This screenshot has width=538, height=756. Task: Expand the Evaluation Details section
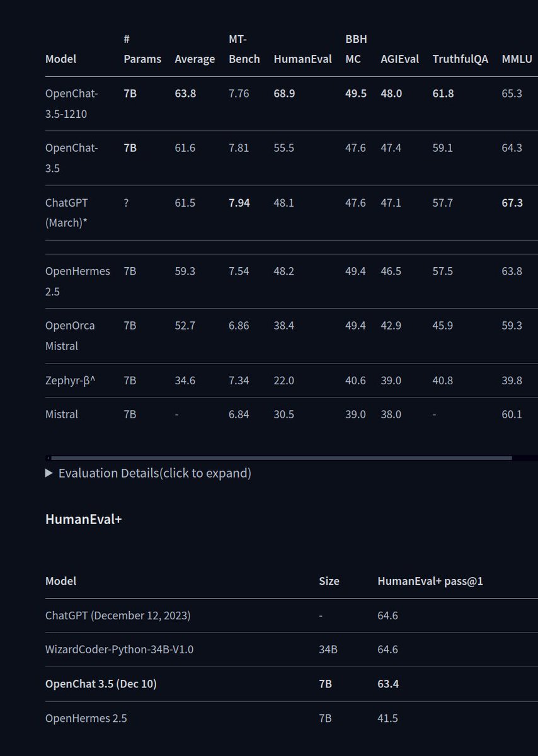(148, 473)
